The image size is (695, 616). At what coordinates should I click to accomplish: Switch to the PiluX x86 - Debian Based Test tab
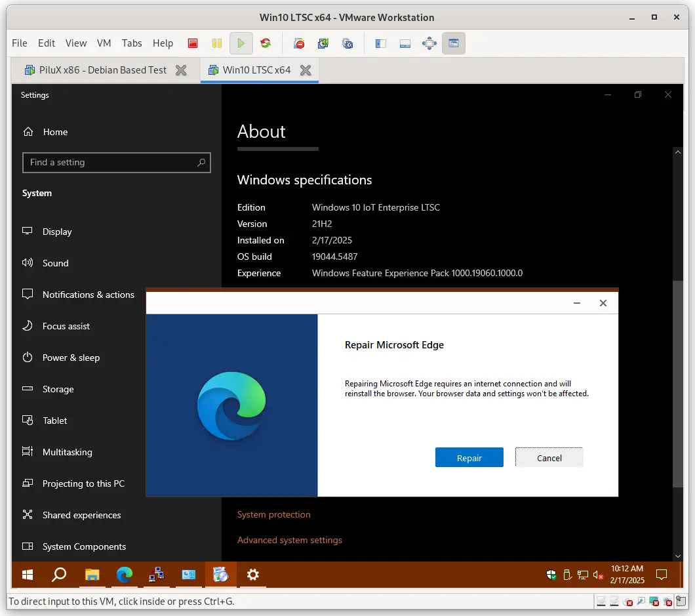coord(103,70)
